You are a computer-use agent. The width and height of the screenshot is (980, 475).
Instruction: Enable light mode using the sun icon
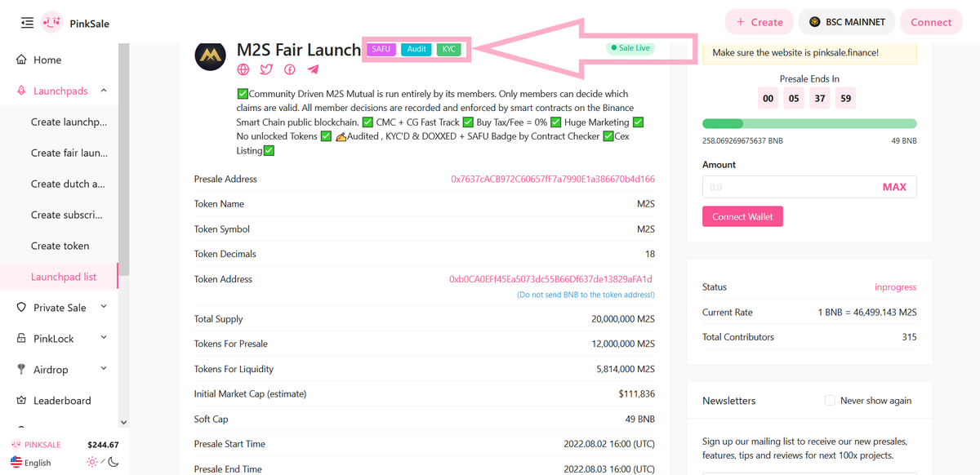[92, 461]
